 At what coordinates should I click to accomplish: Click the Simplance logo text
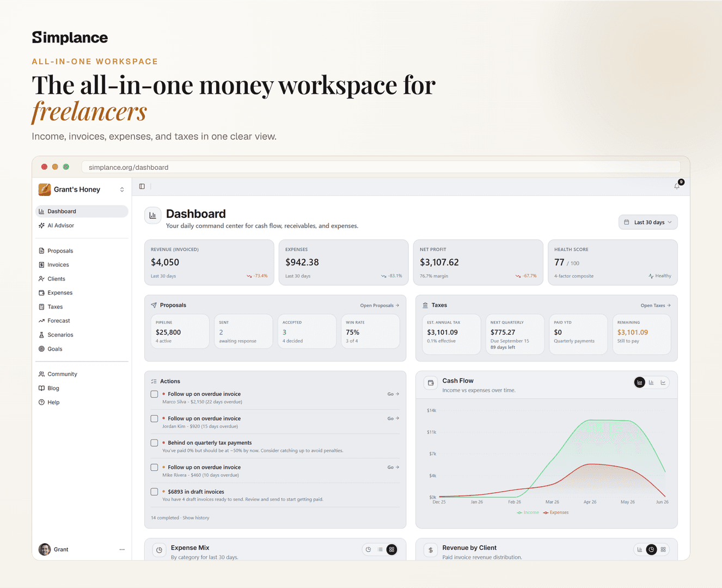pyautogui.click(x=70, y=38)
